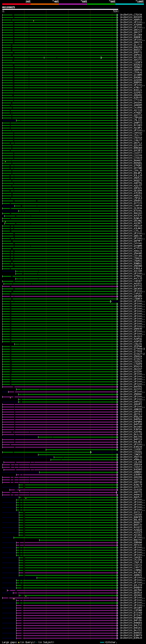Click the red 20% identity legend bar

[x=16, y=4]
